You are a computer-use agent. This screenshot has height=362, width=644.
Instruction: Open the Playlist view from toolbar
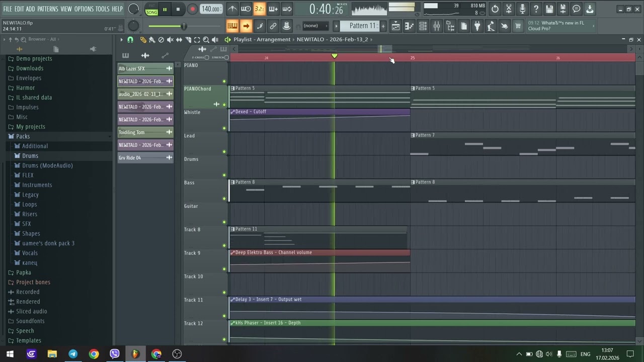coord(395,26)
